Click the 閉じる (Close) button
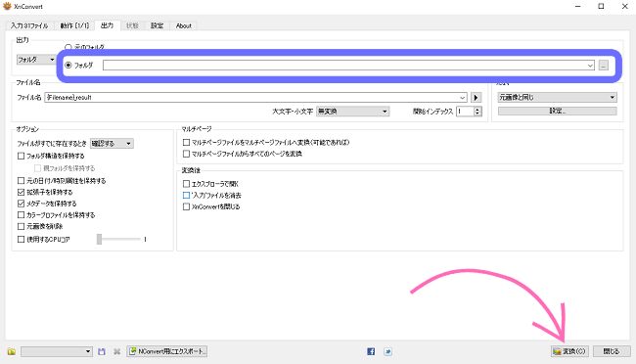Image resolution: width=636 pixels, height=364 pixels. (x=612, y=351)
